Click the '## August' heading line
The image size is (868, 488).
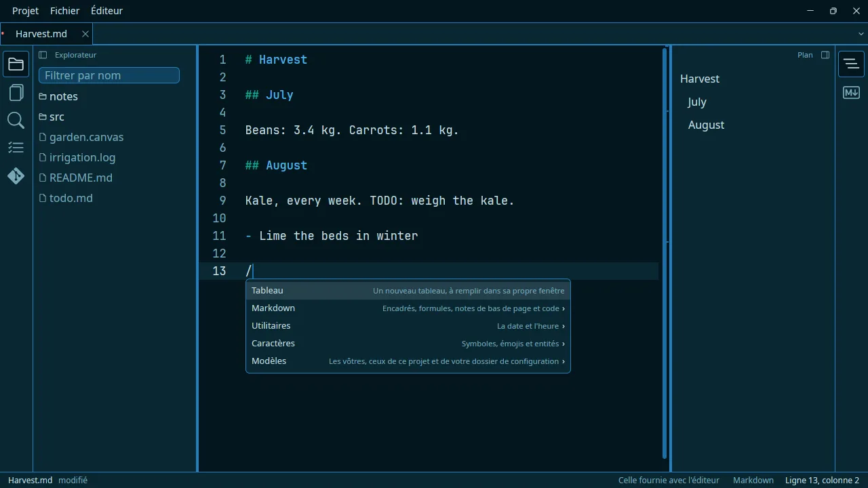[x=276, y=165]
